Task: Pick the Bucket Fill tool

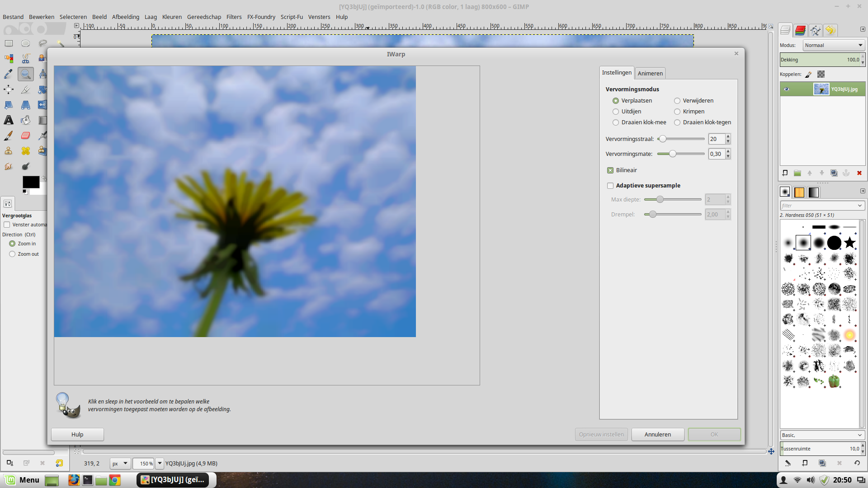Action: point(26,120)
